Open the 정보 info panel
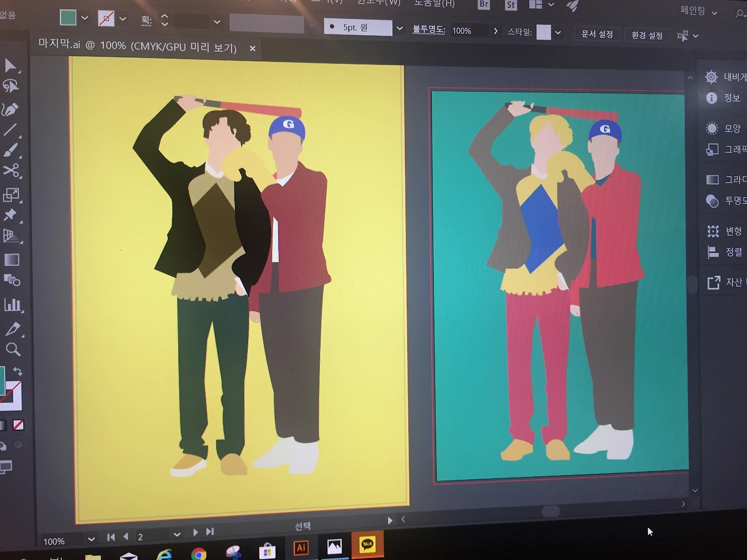Screen dimensions: 747x560 coord(711,98)
